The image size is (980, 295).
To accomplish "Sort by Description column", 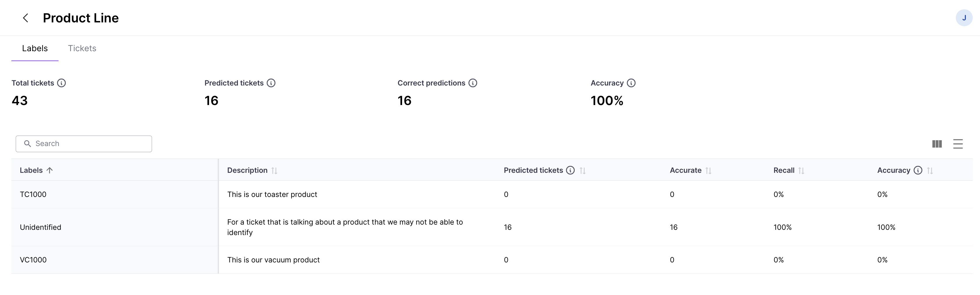I will pos(274,171).
